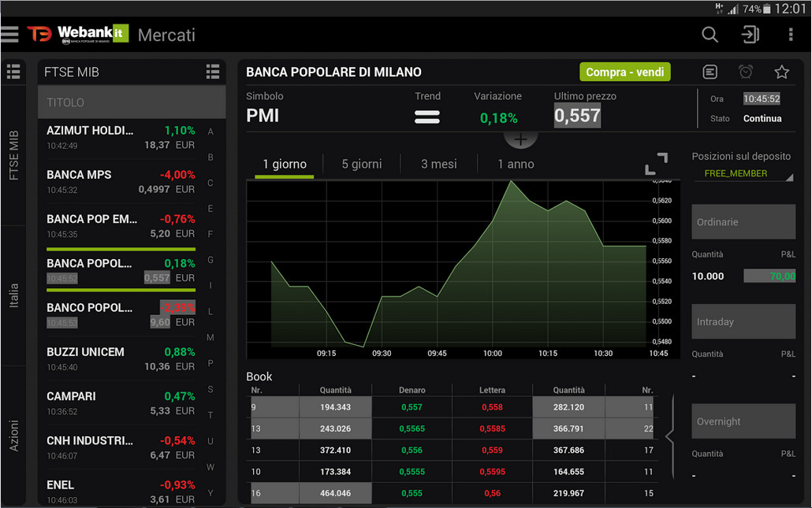This screenshot has width=812, height=508.
Task: Open the Azioni vertical tab
Action: (x=13, y=435)
